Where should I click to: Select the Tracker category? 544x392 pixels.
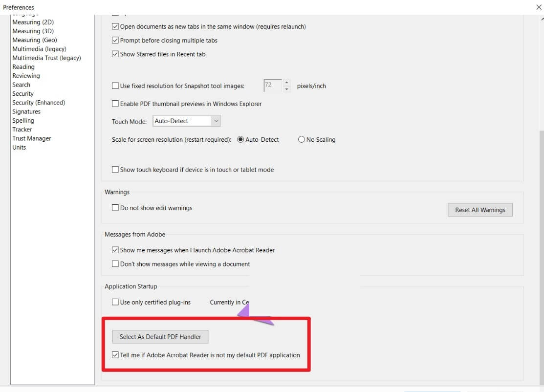click(22, 129)
